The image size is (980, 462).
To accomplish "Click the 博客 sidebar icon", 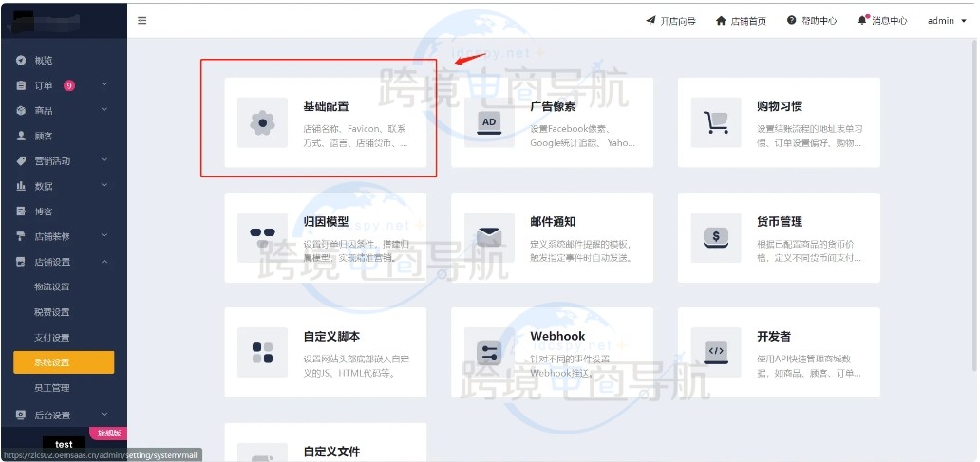I will [21, 211].
